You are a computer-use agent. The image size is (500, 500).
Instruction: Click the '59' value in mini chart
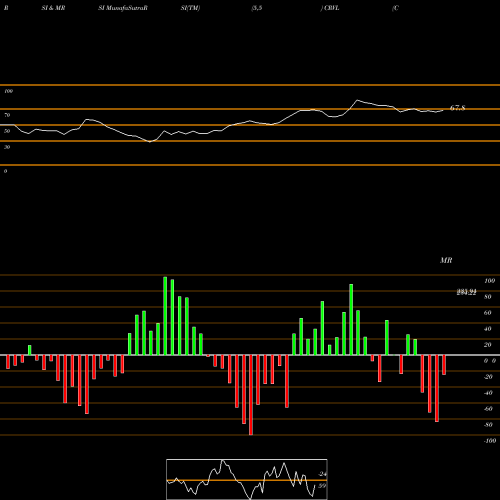click(322, 486)
